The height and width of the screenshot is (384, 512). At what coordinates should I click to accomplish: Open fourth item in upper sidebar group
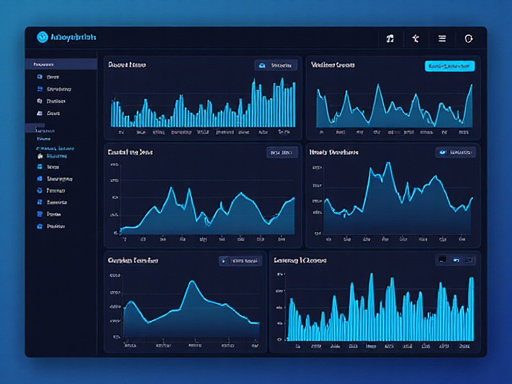point(49,113)
